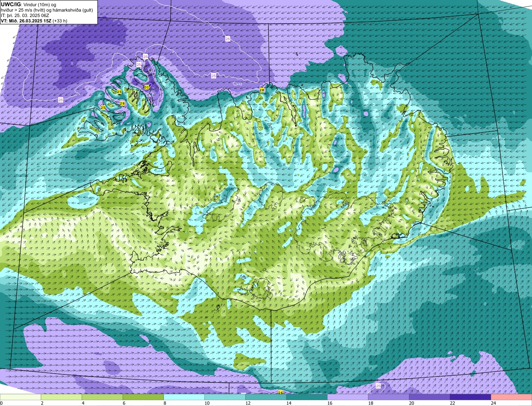
Task: Click the yellow 26 gust label near the legend
Action: (280, 392)
